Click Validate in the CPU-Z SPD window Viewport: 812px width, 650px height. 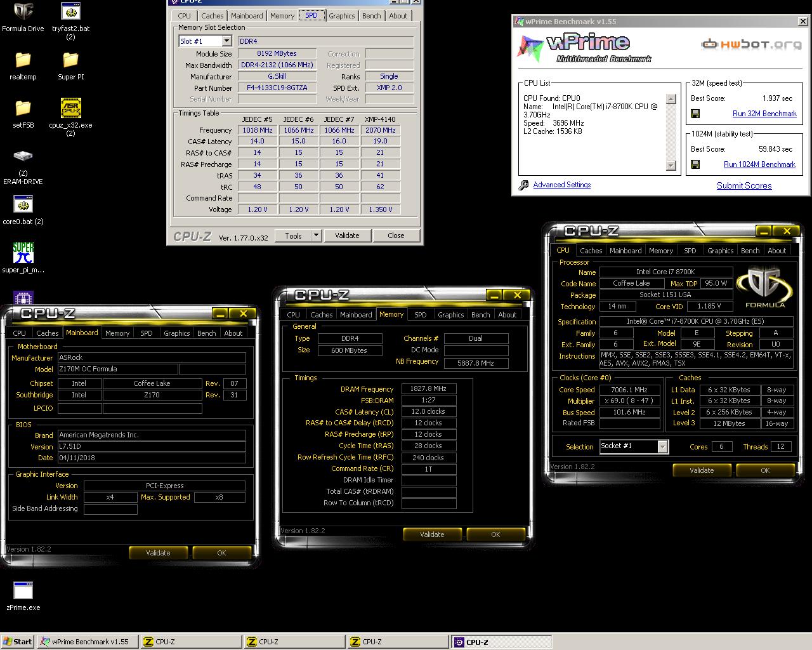[x=347, y=235]
